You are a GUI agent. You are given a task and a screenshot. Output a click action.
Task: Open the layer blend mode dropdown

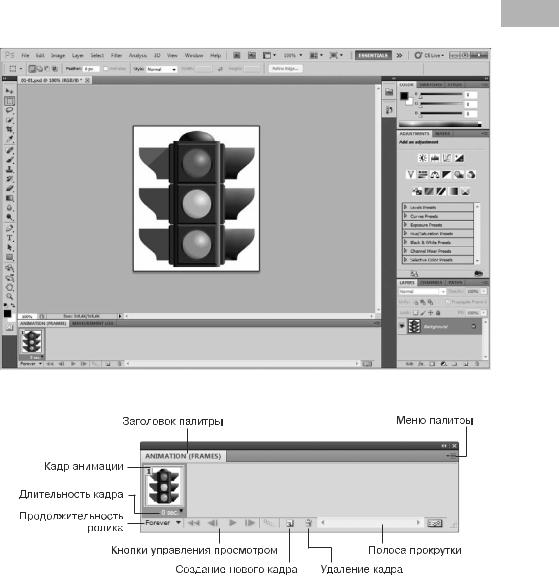(x=422, y=291)
